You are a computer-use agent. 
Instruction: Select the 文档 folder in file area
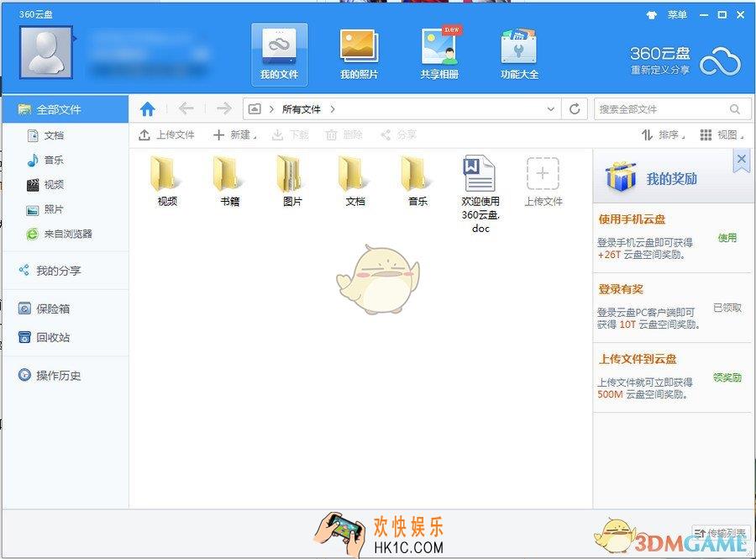pos(354,182)
